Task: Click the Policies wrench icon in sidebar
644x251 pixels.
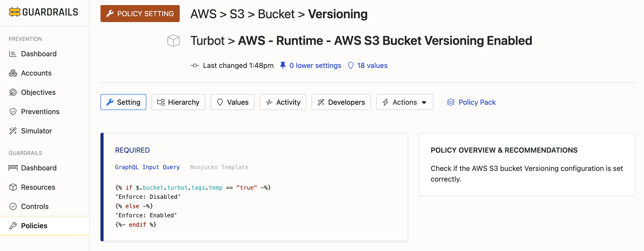Action: coord(13,226)
